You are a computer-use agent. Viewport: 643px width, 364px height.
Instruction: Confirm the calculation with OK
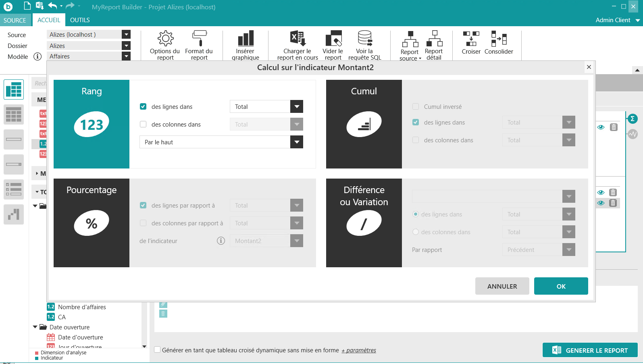(x=561, y=286)
